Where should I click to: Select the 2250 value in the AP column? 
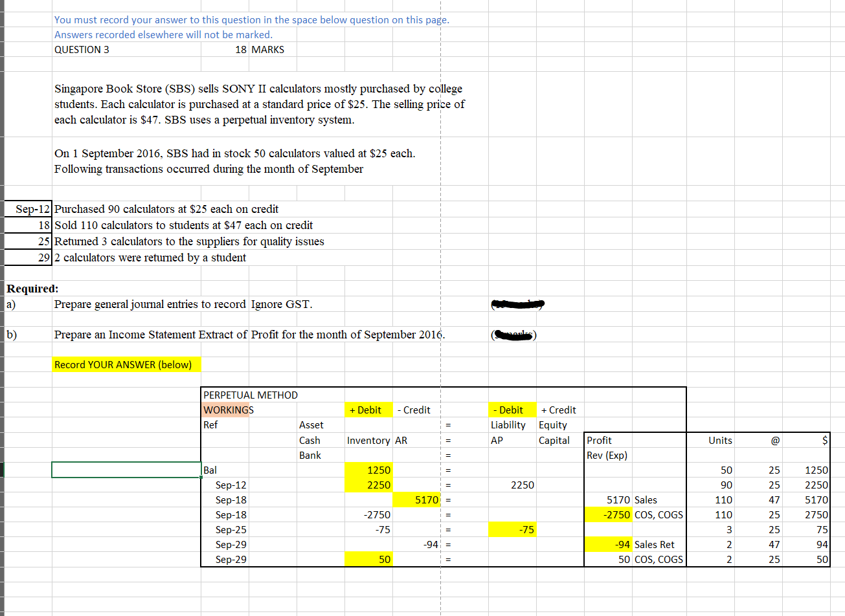[523, 485]
